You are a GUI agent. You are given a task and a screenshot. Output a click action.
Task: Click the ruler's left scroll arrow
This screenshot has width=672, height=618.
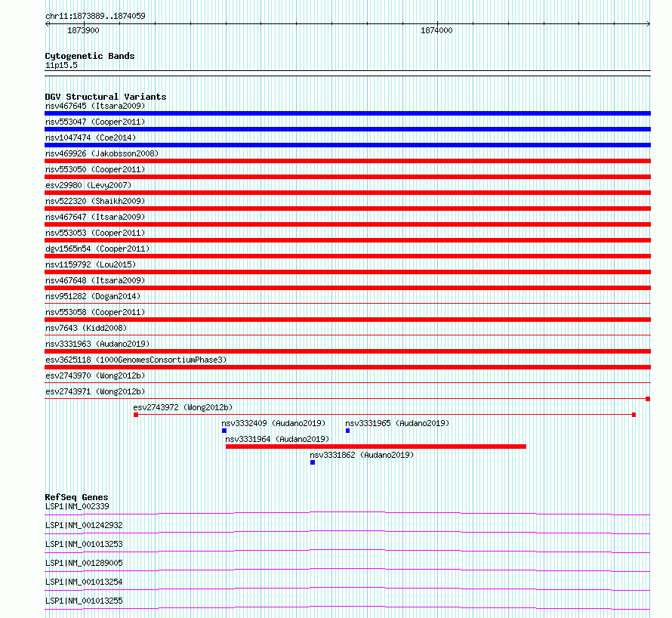(47, 24)
